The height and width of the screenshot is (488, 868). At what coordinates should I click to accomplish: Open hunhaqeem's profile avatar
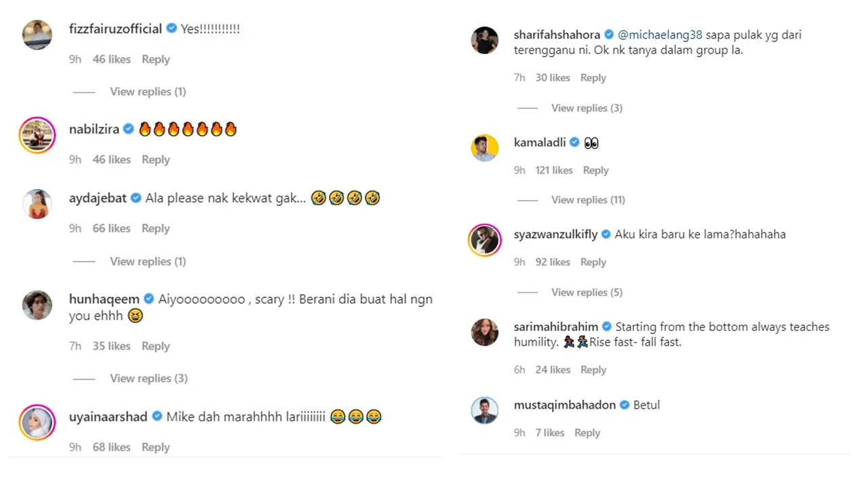pyautogui.click(x=37, y=305)
